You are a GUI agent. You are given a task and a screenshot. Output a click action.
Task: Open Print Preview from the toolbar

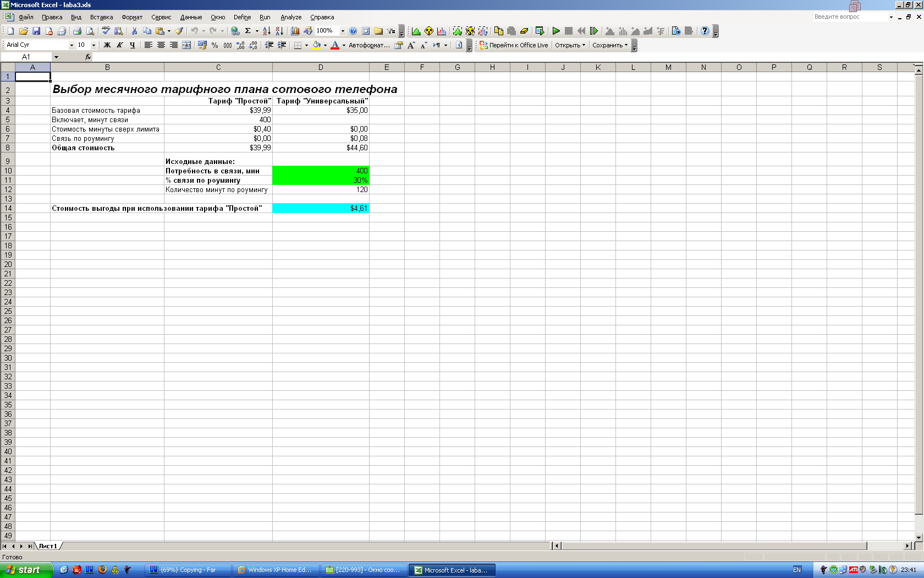[x=90, y=31]
